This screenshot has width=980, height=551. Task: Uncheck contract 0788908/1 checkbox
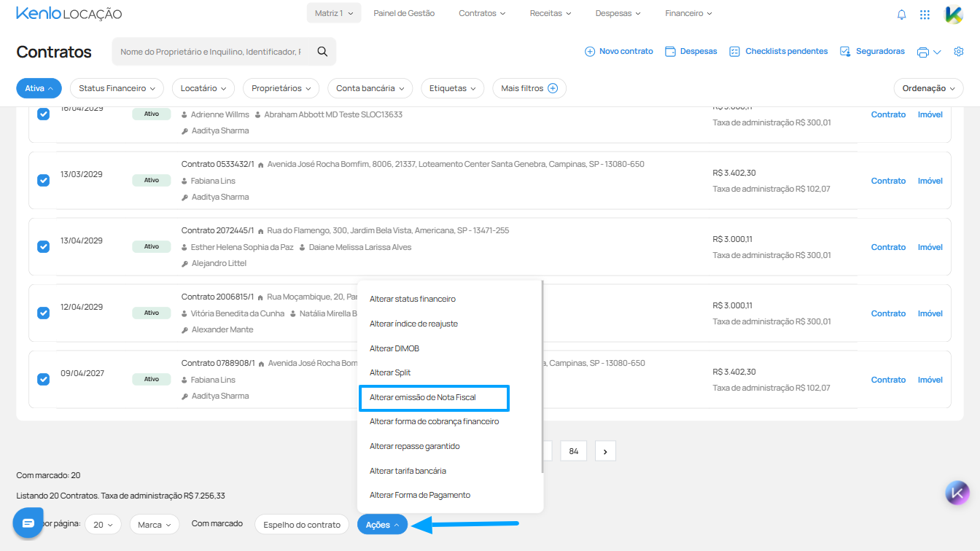pyautogui.click(x=43, y=379)
